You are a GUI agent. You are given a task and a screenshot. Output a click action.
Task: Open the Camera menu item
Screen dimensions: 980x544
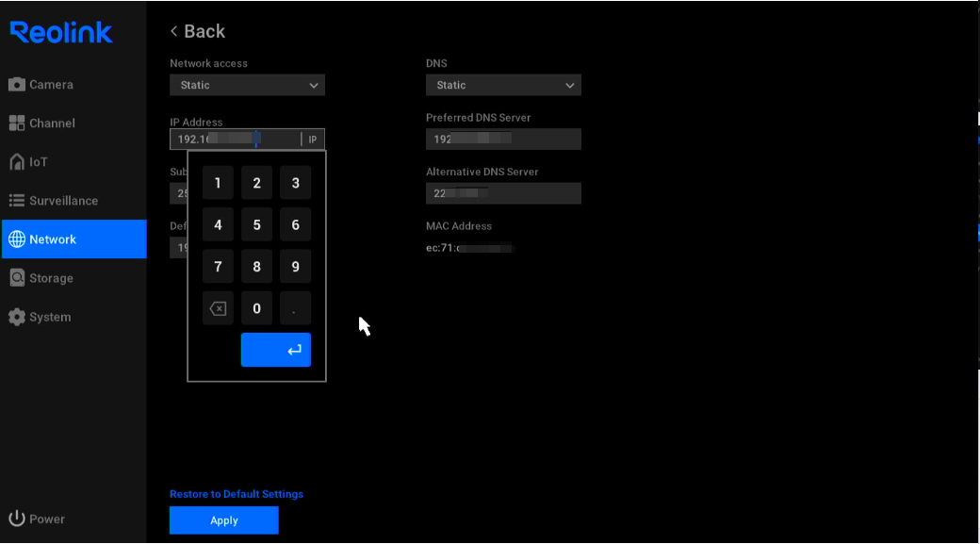point(73,85)
